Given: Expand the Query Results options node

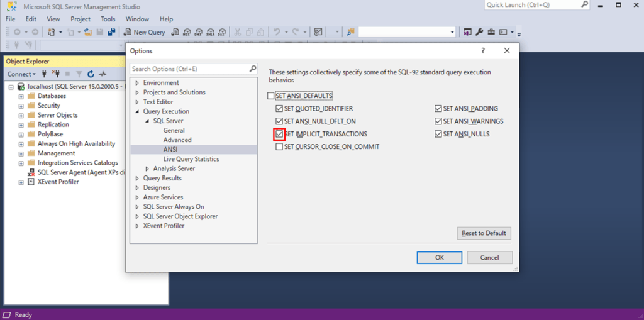Looking at the screenshot, I should [x=137, y=179].
